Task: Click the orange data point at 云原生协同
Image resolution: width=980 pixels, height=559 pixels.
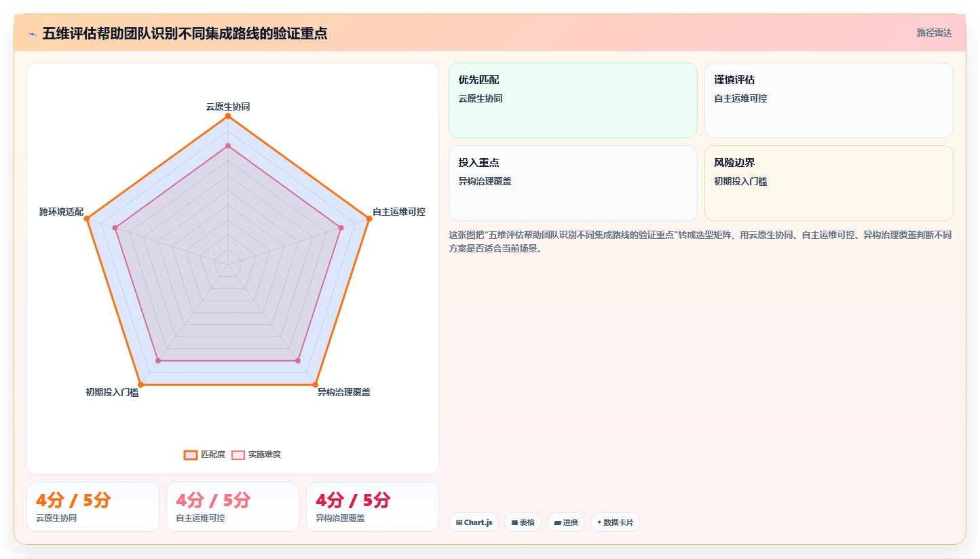Action: tap(228, 116)
